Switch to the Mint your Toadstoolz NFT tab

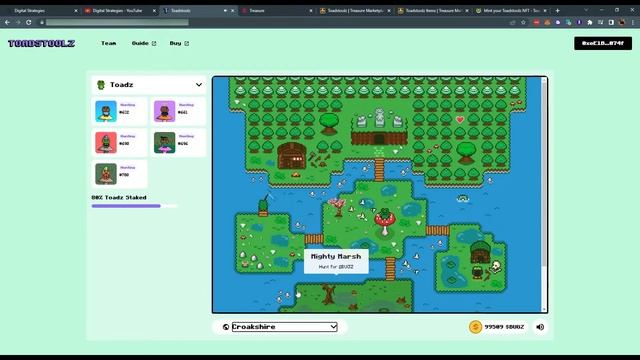click(511, 11)
